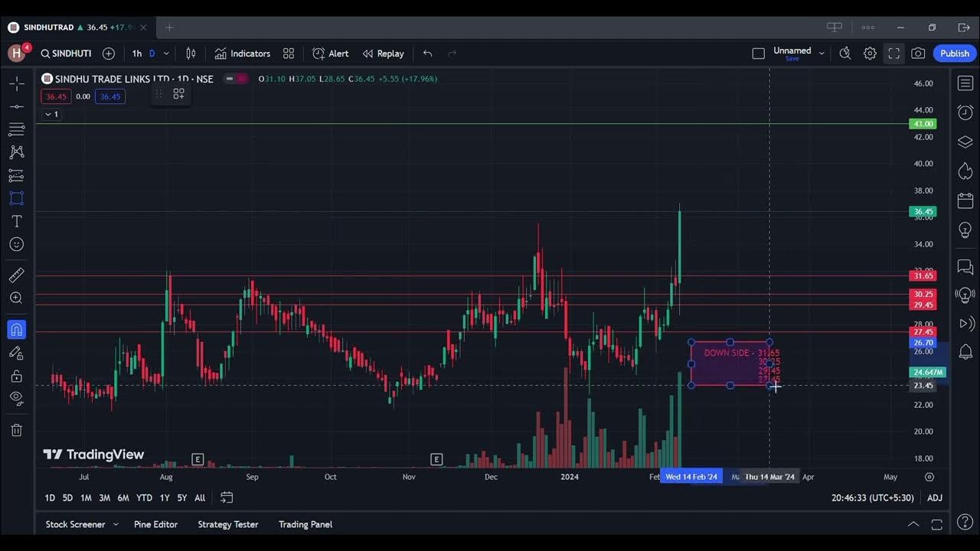Image resolution: width=980 pixels, height=551 pixels.
Task: Open the ideas lightbulb panel
Action: click(x=965, y=230)
